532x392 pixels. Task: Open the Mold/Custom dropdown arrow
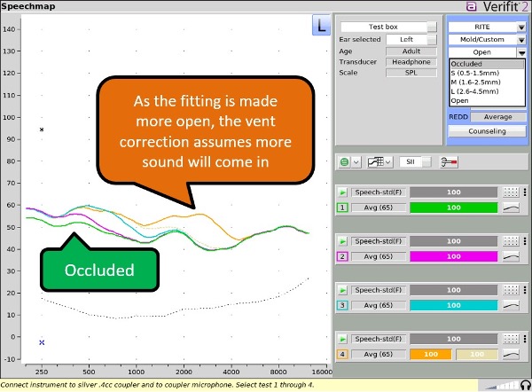pyautogui.click(x=521, y=40)
